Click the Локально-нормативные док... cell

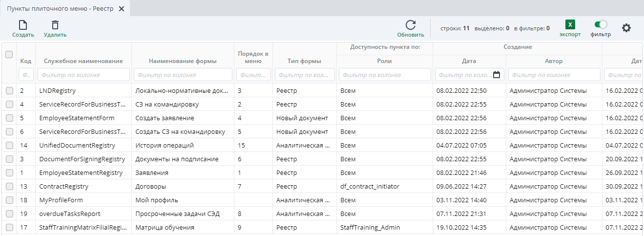pos(182,90)
